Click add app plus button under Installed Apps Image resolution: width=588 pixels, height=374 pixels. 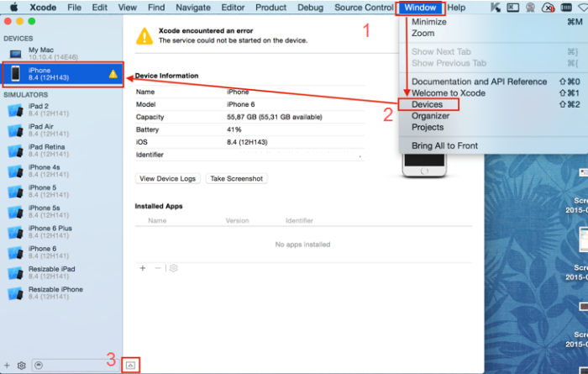click(143, 268)
